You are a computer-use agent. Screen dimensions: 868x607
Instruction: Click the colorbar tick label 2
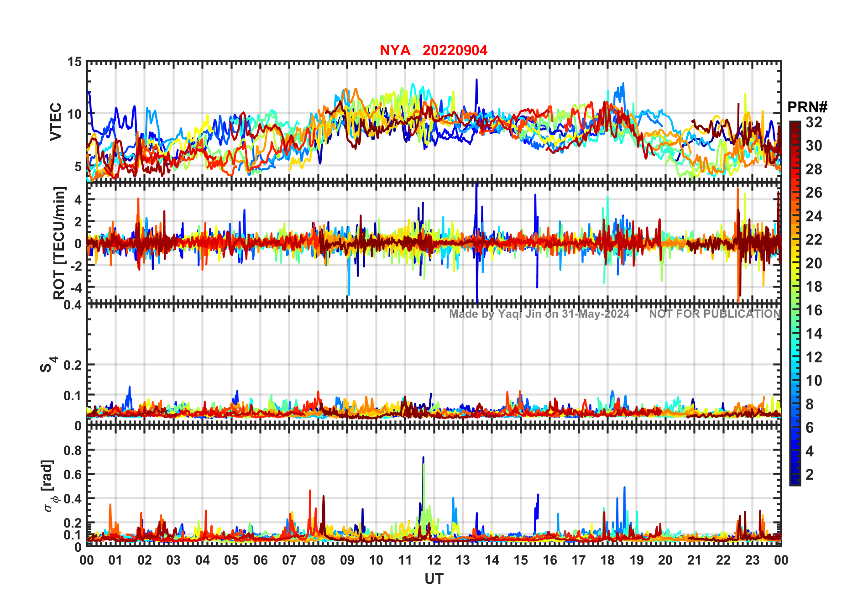point(810,475)
